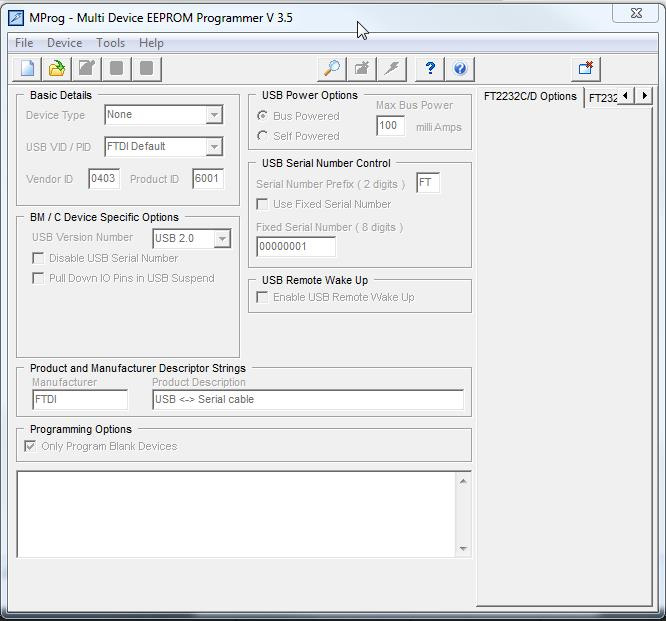Image resolution: width=666 pixels, height=621 pixels.
Task: Open a file using the folder icon
Action: (57, 68)
